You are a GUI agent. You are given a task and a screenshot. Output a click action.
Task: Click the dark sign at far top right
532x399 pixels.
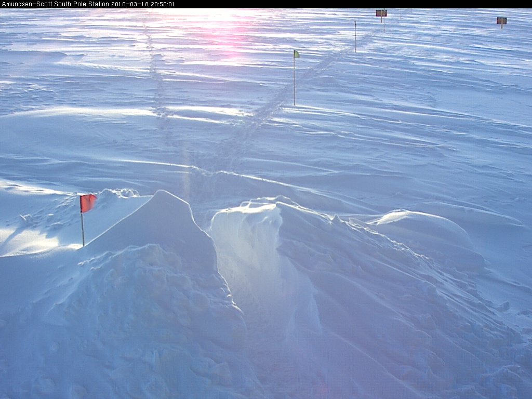[501, 21]
